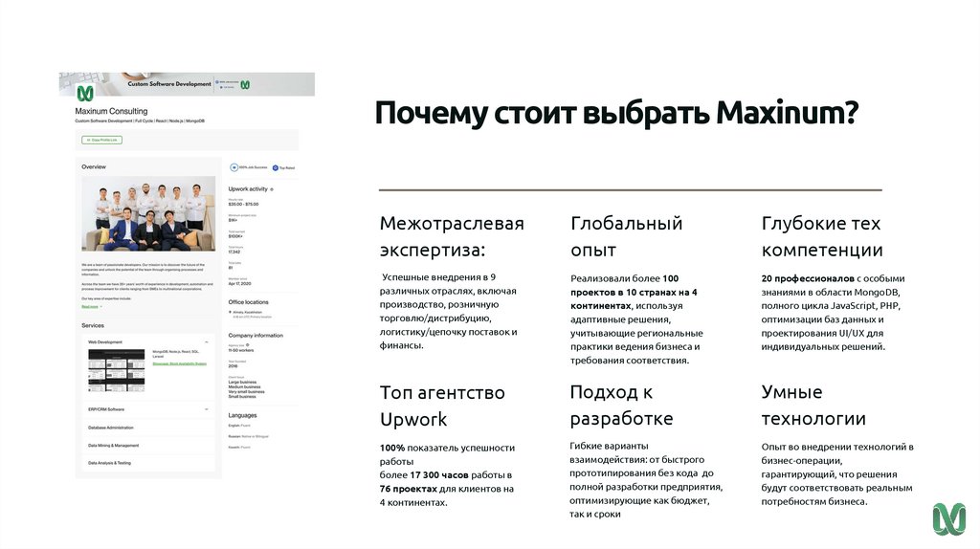
Task: Open the Data Mining & Management service row
Action: coord(148,446)
